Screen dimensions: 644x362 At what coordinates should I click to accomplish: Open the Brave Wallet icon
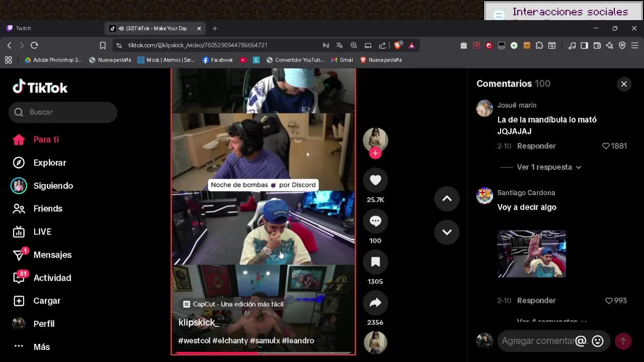[597, 45]
